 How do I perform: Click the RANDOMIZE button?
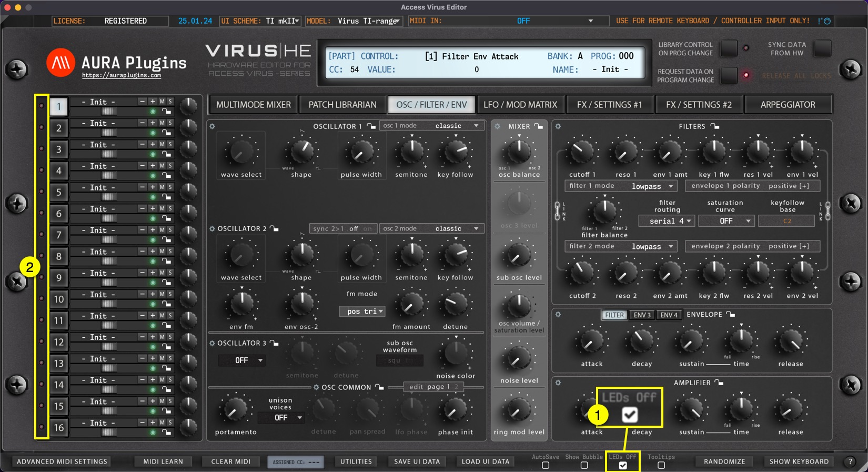[724, 461]
